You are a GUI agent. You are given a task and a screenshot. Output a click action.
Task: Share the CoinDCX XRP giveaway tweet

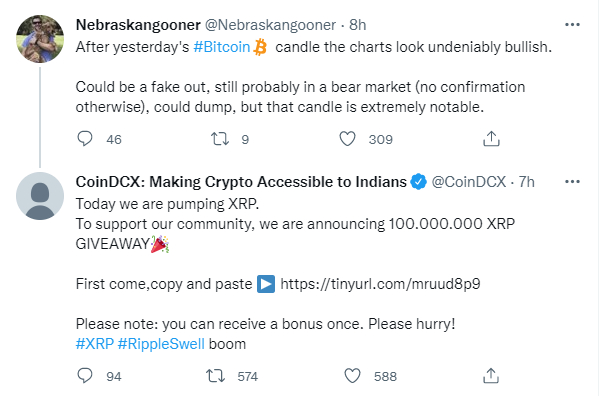[x=491, y=376]
